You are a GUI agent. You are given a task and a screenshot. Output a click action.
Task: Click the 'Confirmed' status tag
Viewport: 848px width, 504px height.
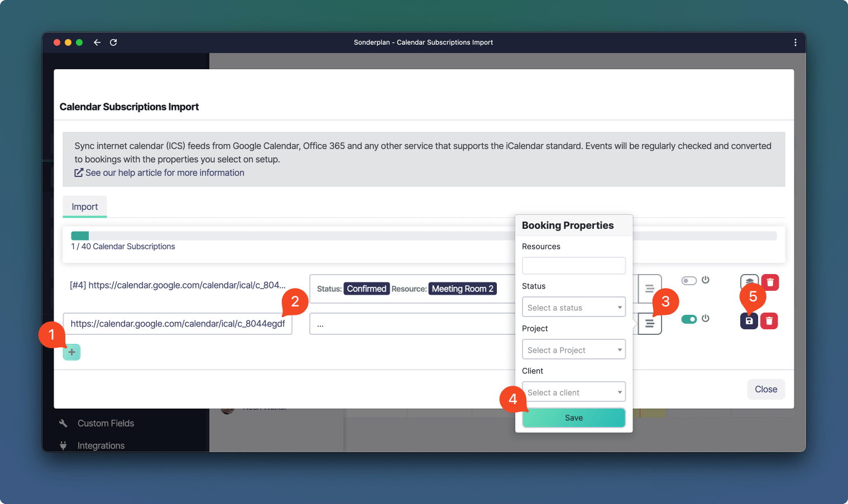coord(366,289)
